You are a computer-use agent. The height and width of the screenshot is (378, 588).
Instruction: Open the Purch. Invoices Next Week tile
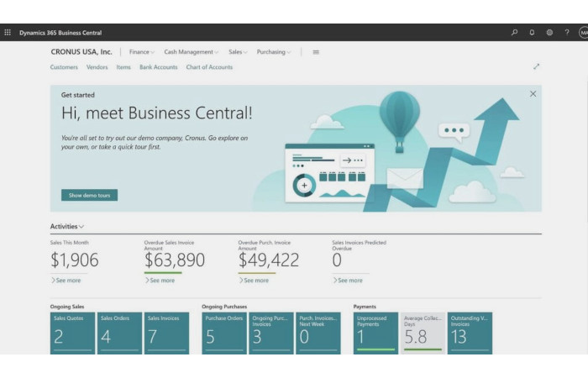click(318, 333)
